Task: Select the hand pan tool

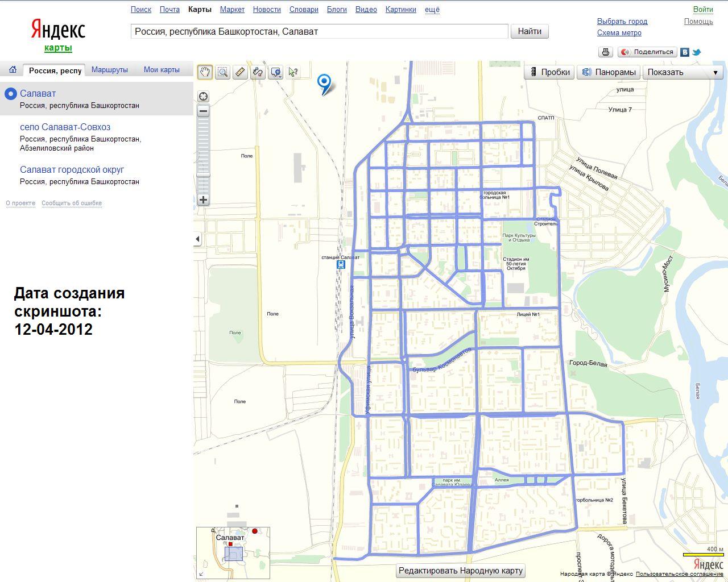Action: tap(205, 72)
